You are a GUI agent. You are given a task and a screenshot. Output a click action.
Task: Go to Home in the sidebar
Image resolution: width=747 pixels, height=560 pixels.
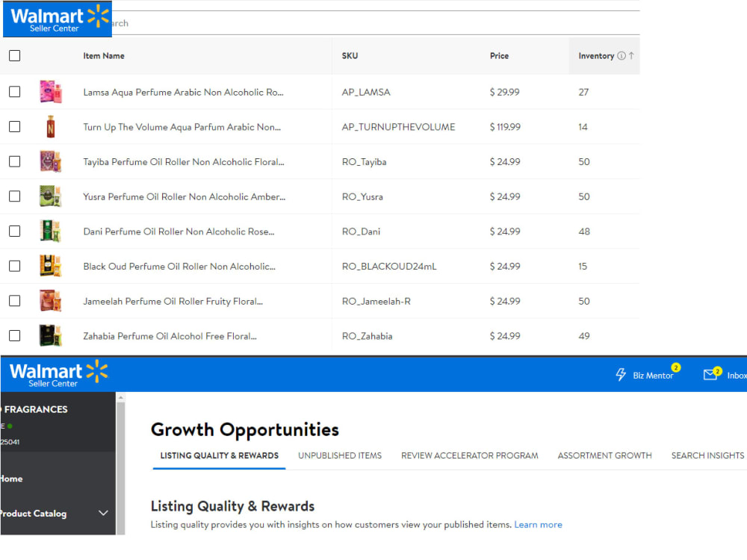point(11,479)
